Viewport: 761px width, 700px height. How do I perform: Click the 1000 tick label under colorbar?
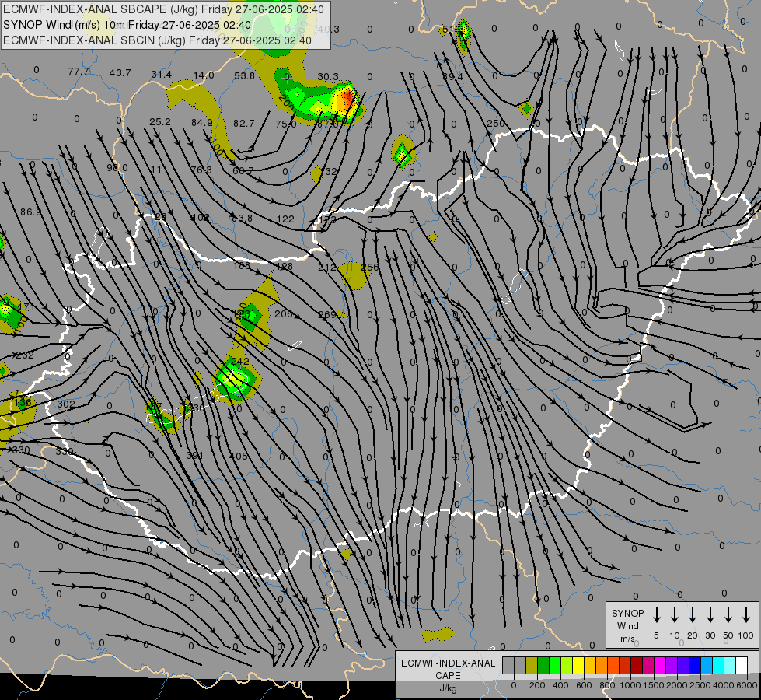[x=630, y=685]
